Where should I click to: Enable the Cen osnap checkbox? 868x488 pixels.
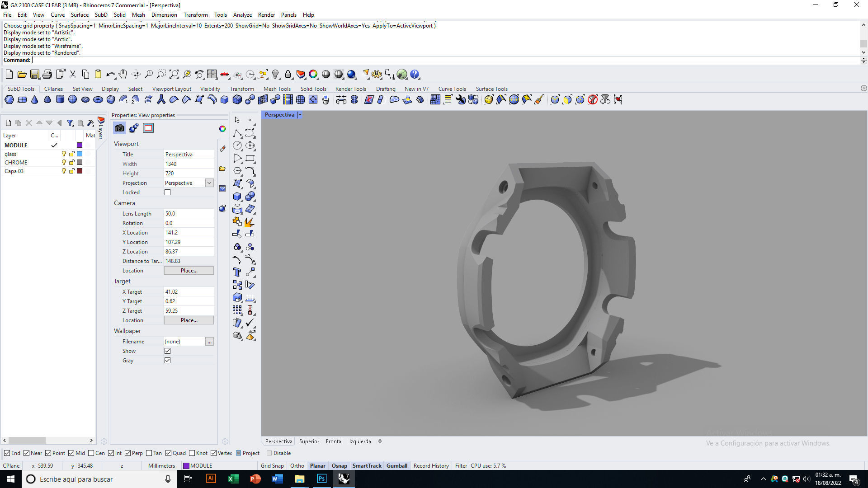coord(91,453)
